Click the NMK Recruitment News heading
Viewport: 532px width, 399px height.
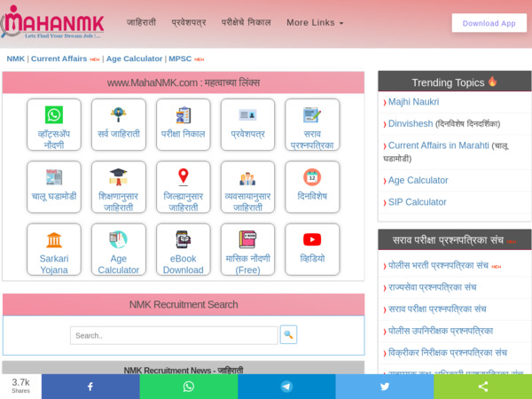(x=184, y=370)
